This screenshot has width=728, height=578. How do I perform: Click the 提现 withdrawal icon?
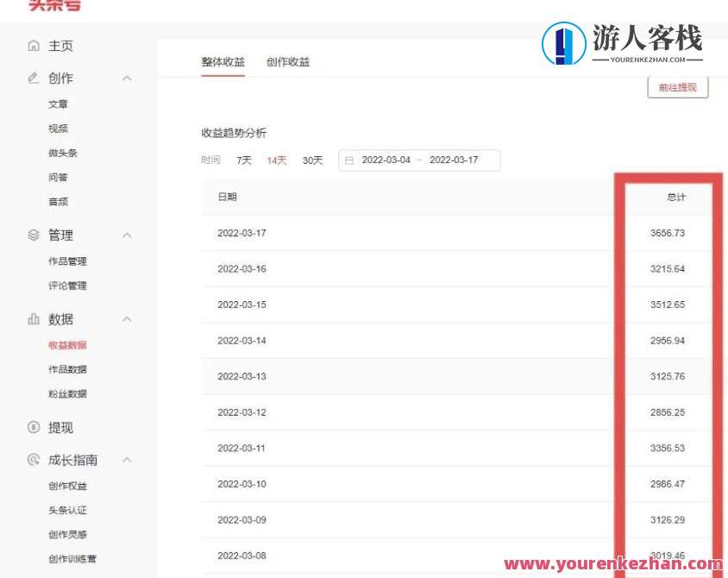pos(33,427)
